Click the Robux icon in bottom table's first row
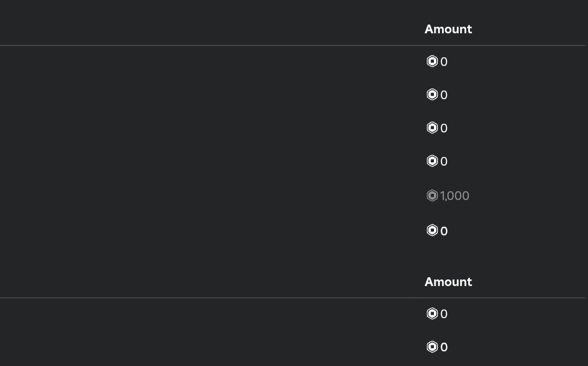 432,314
